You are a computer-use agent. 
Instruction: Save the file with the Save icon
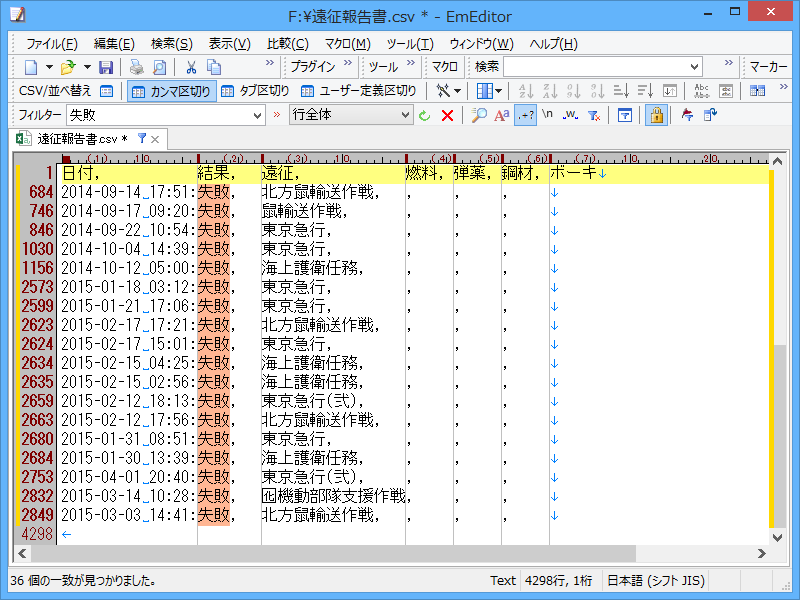click(107, 67)
